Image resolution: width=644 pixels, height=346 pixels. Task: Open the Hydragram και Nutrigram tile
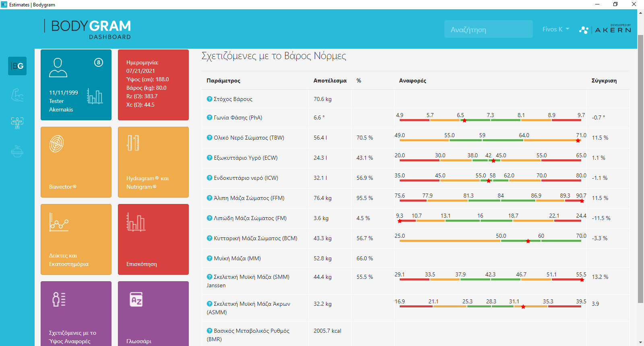tap(153, 162)
